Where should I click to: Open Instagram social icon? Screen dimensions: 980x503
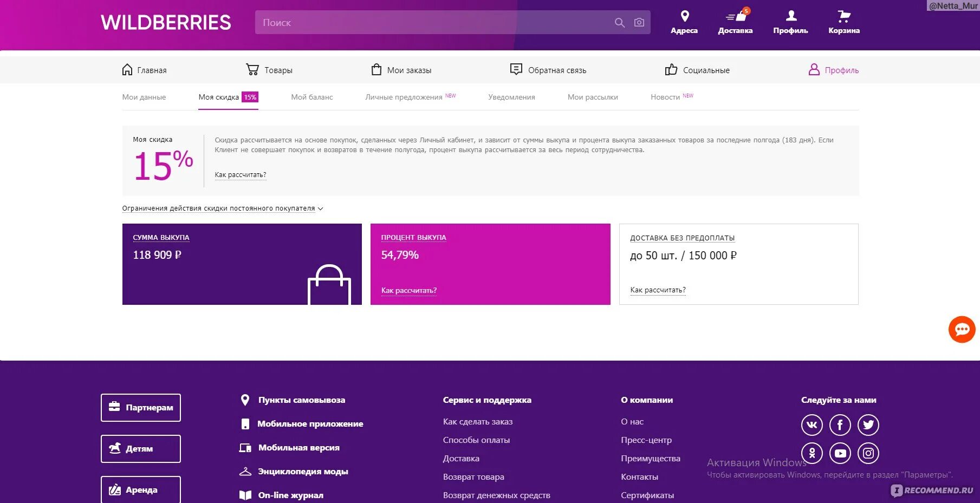[x=868, y=453]
